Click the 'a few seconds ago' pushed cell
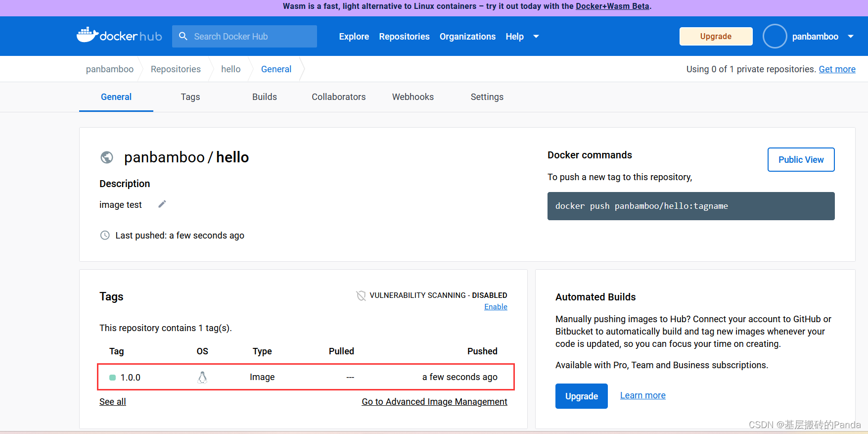Image resolution: width=868 pixels, height=434 pixels. 459,377
